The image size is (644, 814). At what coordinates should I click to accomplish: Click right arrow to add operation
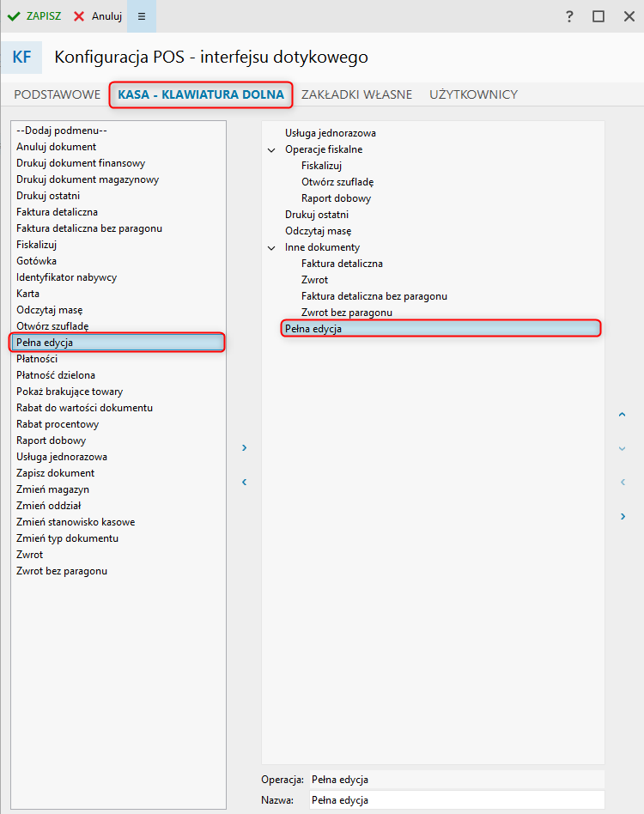[244, 447]
